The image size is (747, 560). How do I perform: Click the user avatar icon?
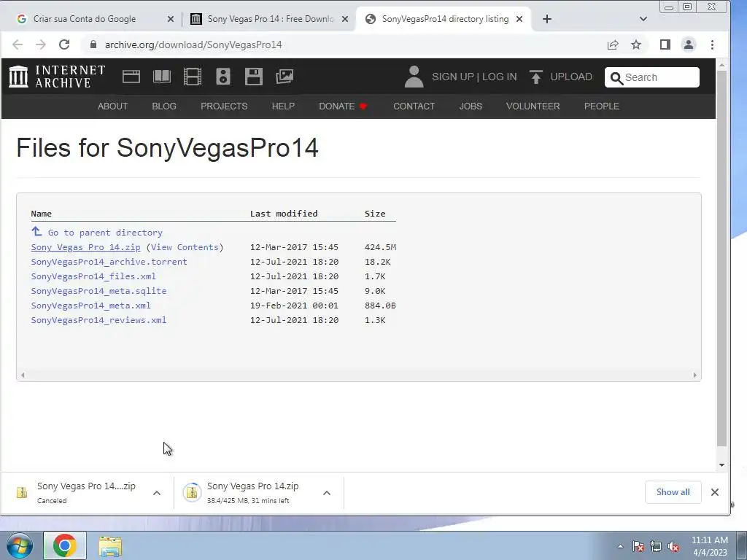click(414, 77)
